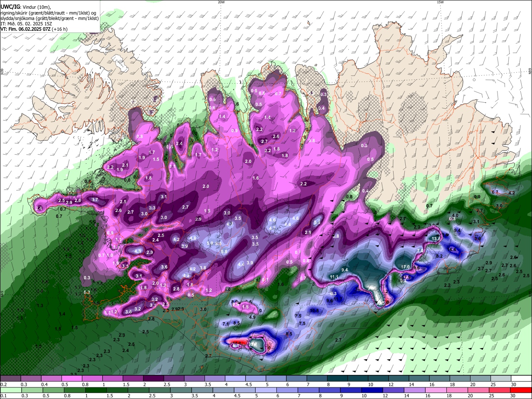Screen dimensions: 532x399
Task: Click the '8.2' precipitation value
Action: pyautogui.click(x=439, y=256)
